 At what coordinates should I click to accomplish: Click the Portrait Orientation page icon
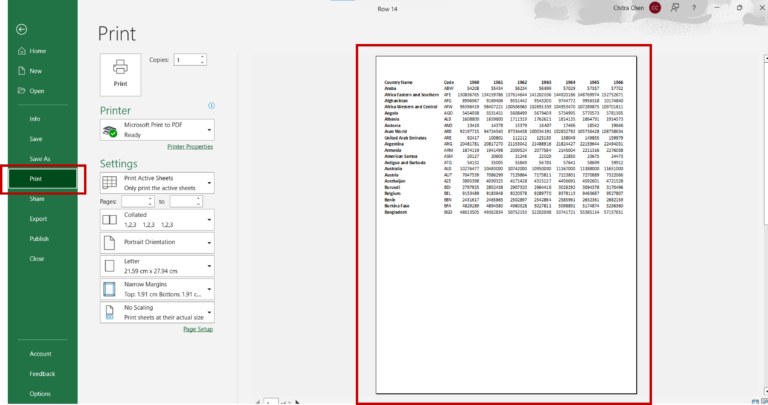[110, 242]
